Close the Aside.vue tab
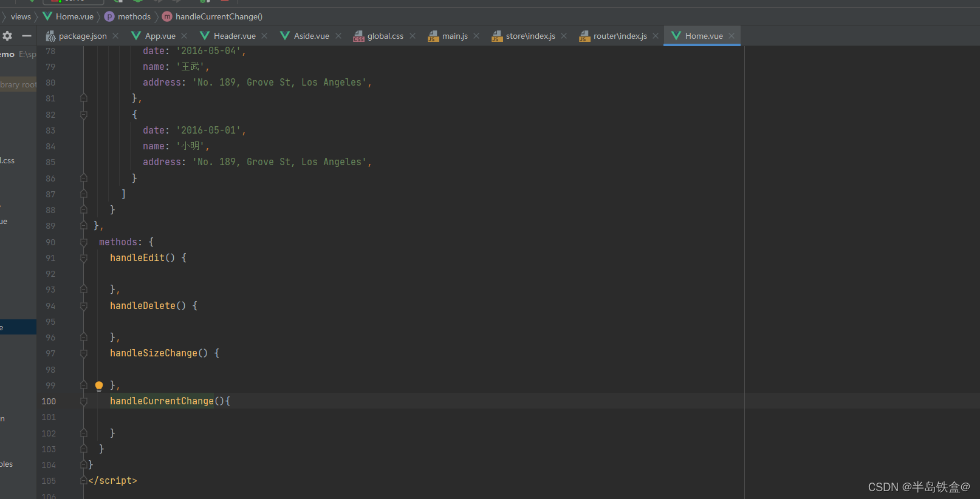The height and width of the screenshot is (499, 980). pos(338,36)
